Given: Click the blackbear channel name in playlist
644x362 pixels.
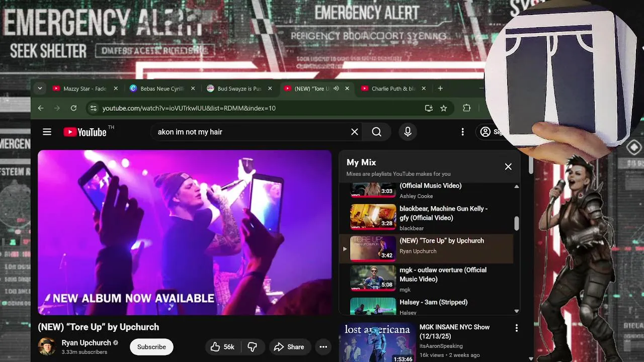Looking at the screenshot, I should coord(412,228).
